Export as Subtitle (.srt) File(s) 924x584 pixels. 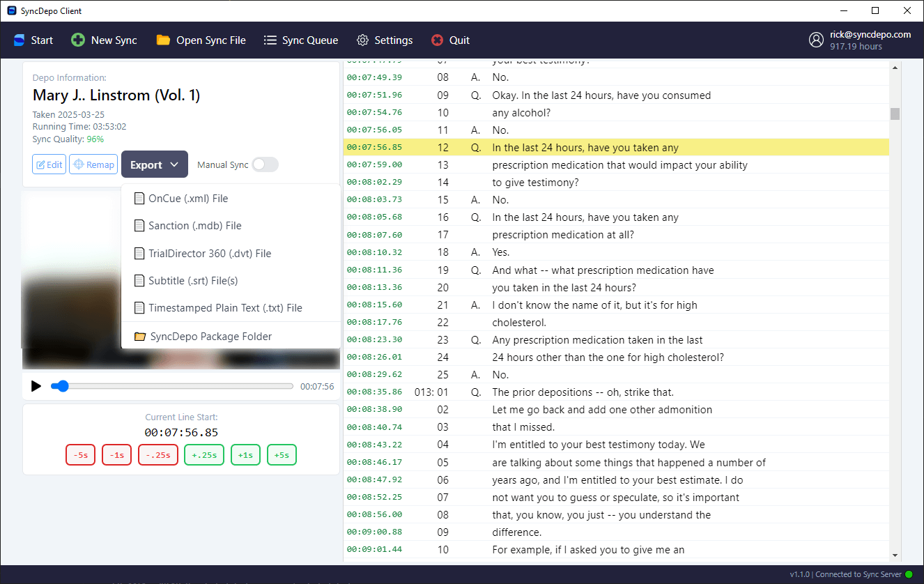[x=193, y=281]
